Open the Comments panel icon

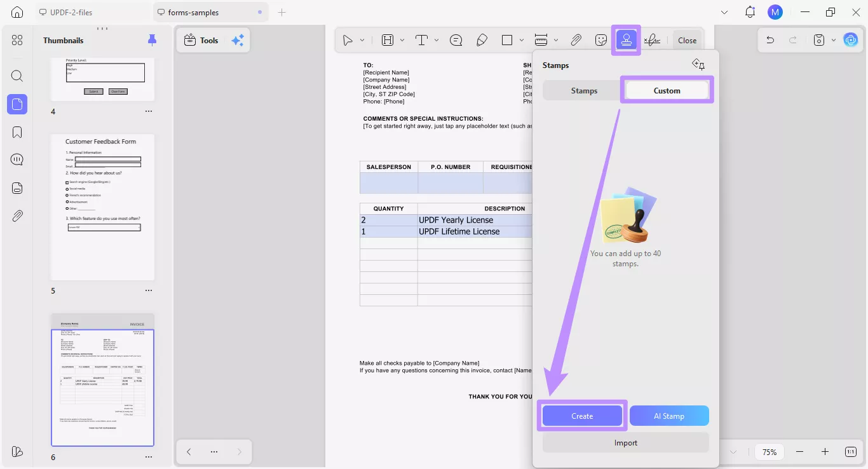coord(17,160)
